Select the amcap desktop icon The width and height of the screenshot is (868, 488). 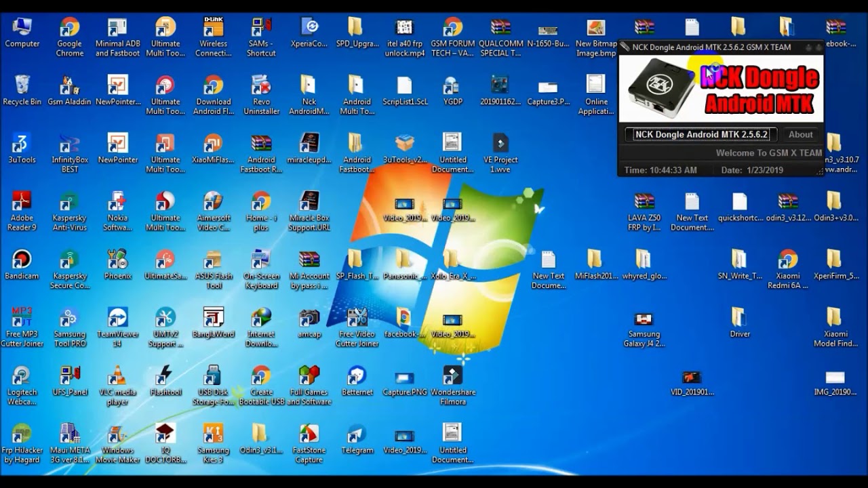pos(309,323)
